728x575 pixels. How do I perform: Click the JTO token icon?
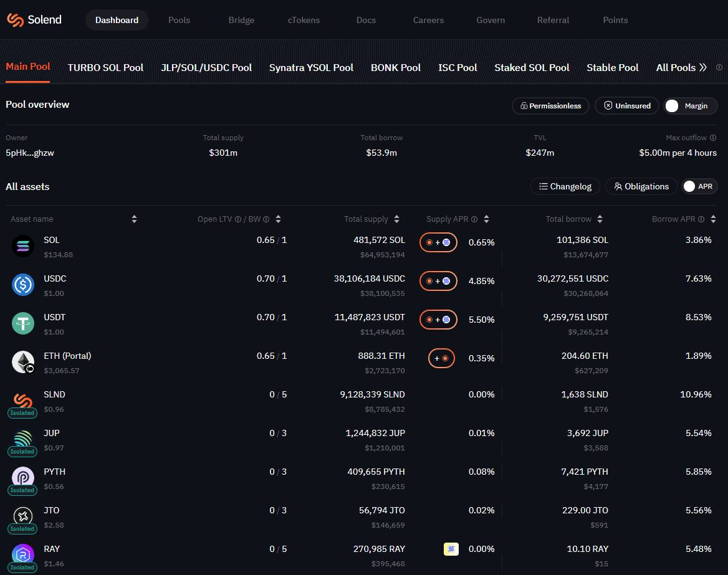click(x=22, y=515)
